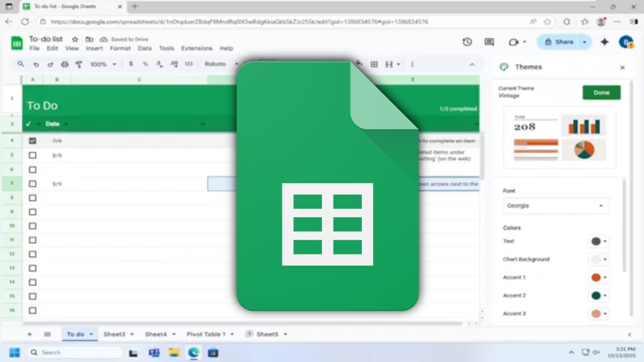Click the increase decimal places icon
This screenshot has width=644, height=362.
tap(174, 64)
